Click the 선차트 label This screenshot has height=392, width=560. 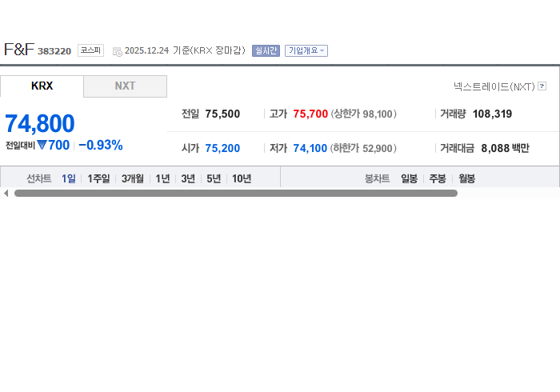pyautogui.click(x=39, y=178)
